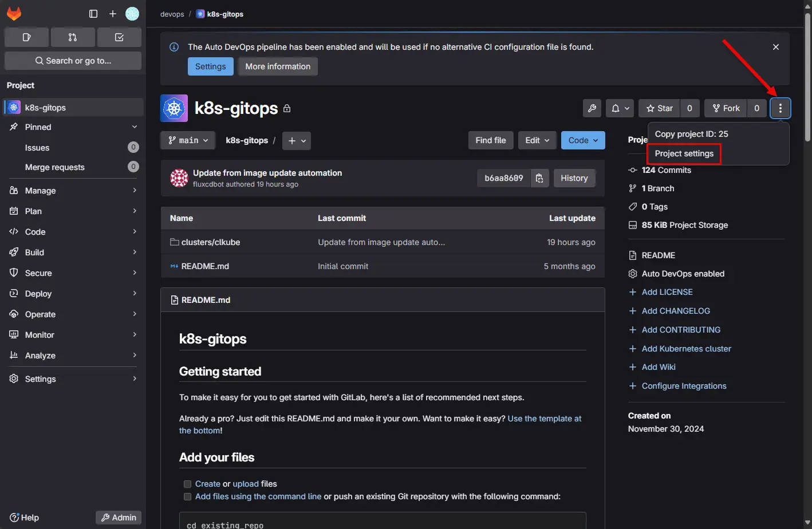Click the Settings button in banner
The width and height of the screenshot is (812, 529).
click(211, 66)
